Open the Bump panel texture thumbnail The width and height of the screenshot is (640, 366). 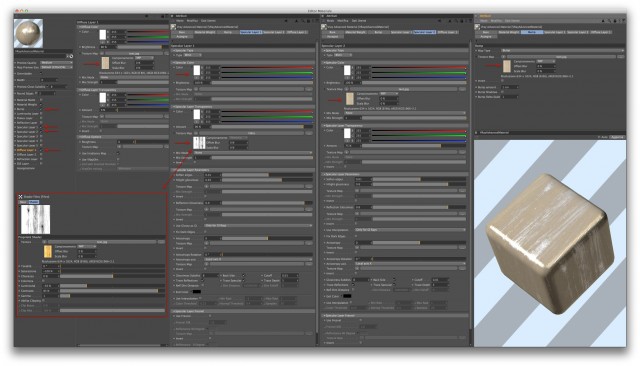point(507,66)
